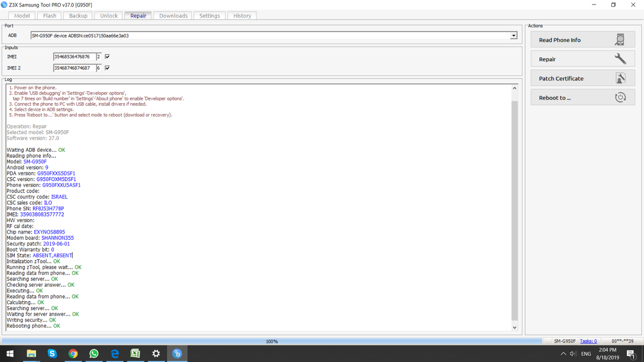Screen dimensions: 644x362
Task: Click the Repair action button
Action: [583, 59]
